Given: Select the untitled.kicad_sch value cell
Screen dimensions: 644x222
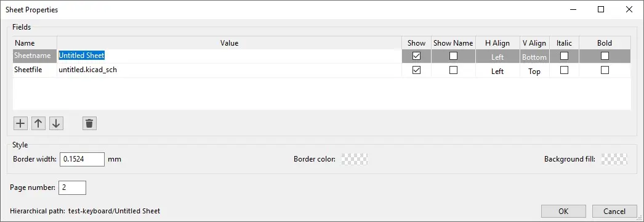Looking at the screenshot, I should (x=229, y=70).
